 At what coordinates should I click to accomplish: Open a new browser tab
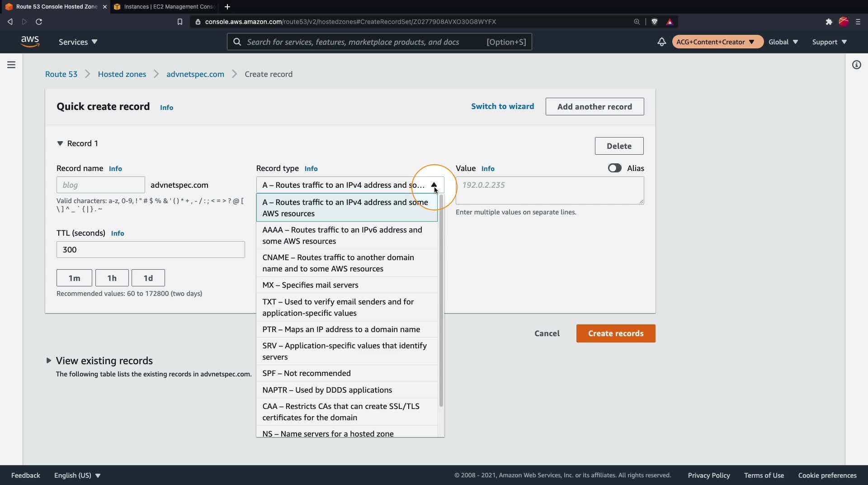227,7
